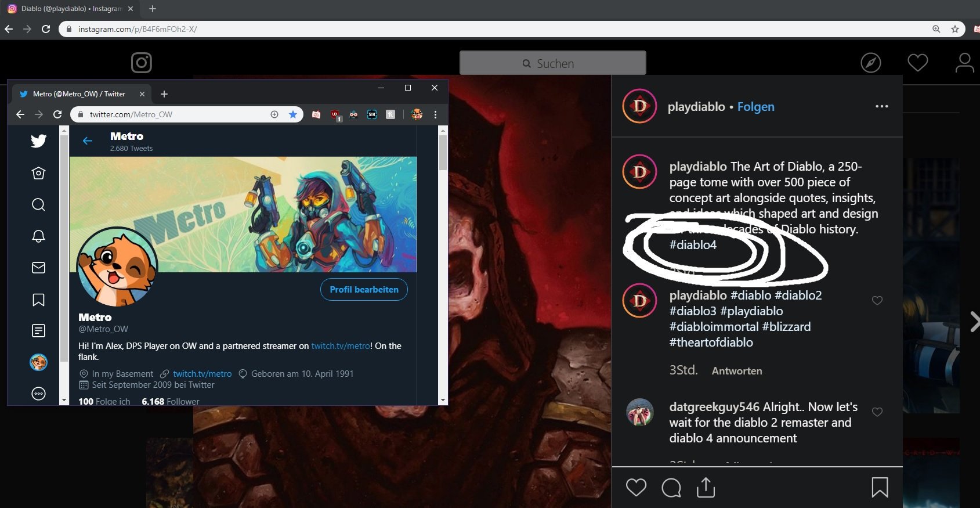Reply to comment via Antworten
Image resolution: width=980 pixels, height=508 pixels.
click(737, 371)
